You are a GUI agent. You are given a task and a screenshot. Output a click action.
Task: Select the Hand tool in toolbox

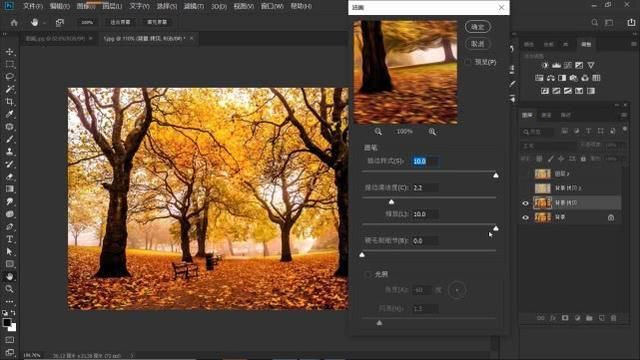tap(9, 277)
